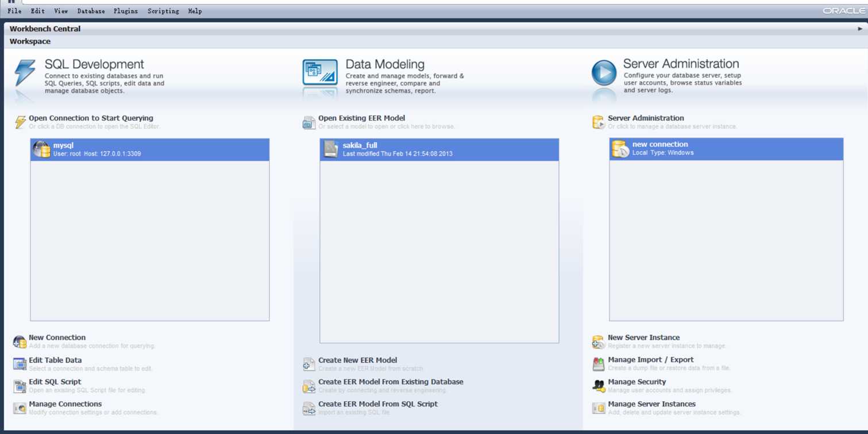This screenshot has height=434, width=868.
Task: Click the Edit SQL Script link
Action: pos(55,382)
